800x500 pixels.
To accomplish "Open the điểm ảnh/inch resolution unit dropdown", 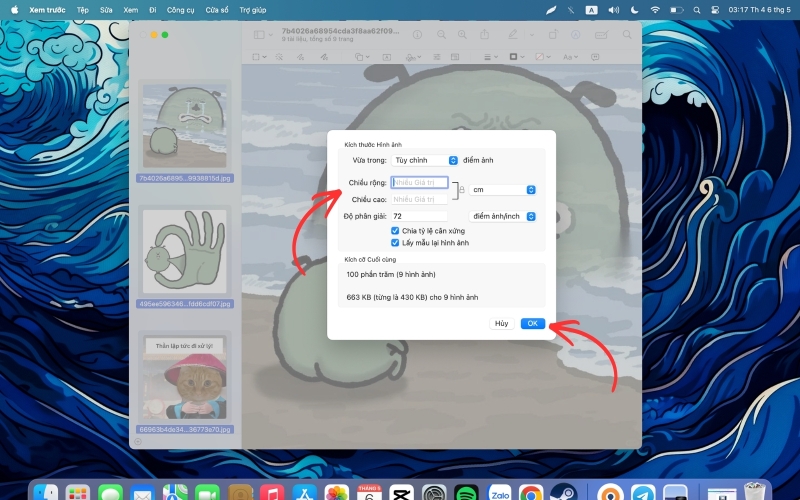I will pos(502,216).
